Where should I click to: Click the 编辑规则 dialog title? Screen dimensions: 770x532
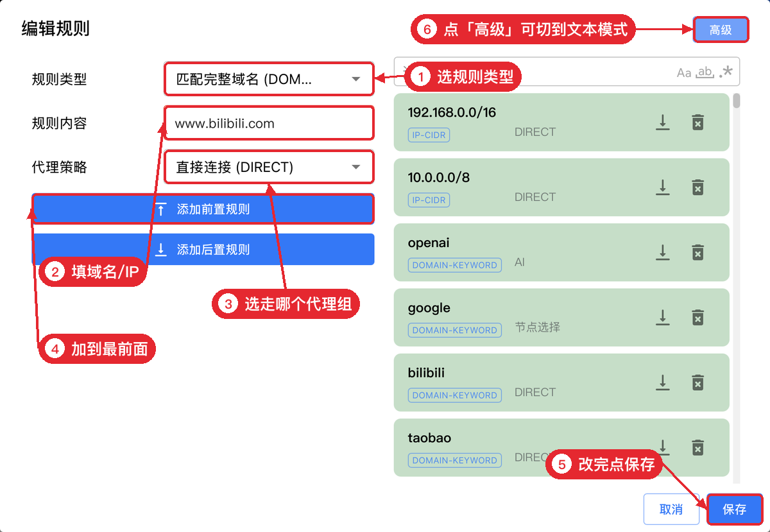(x=55, y=29)
